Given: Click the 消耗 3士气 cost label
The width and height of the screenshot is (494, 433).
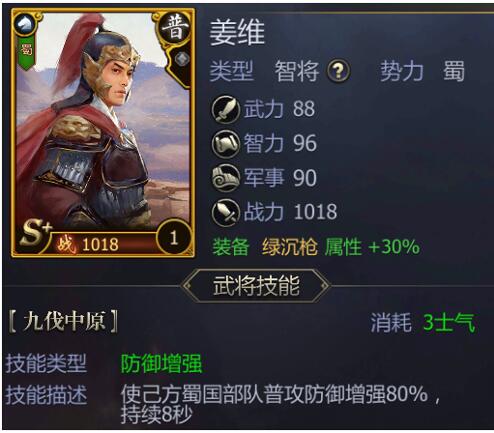Looking at the screenshot, I should coord(423,323).
